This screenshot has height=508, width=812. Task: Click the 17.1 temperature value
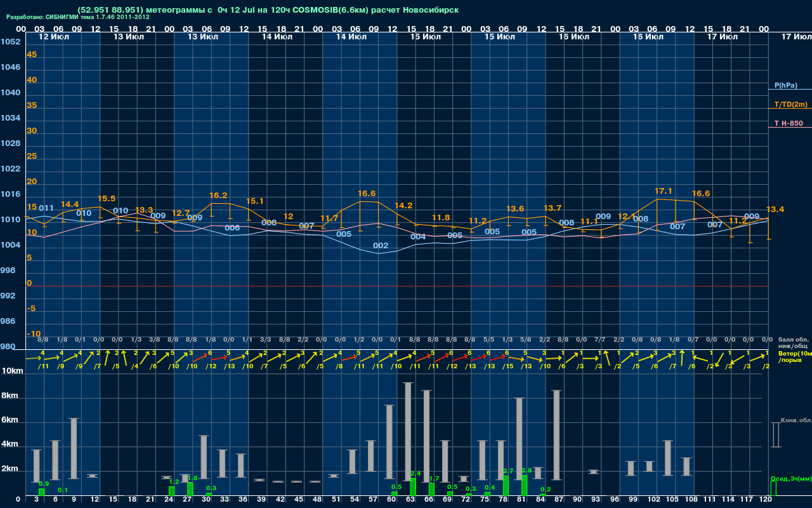664,191
